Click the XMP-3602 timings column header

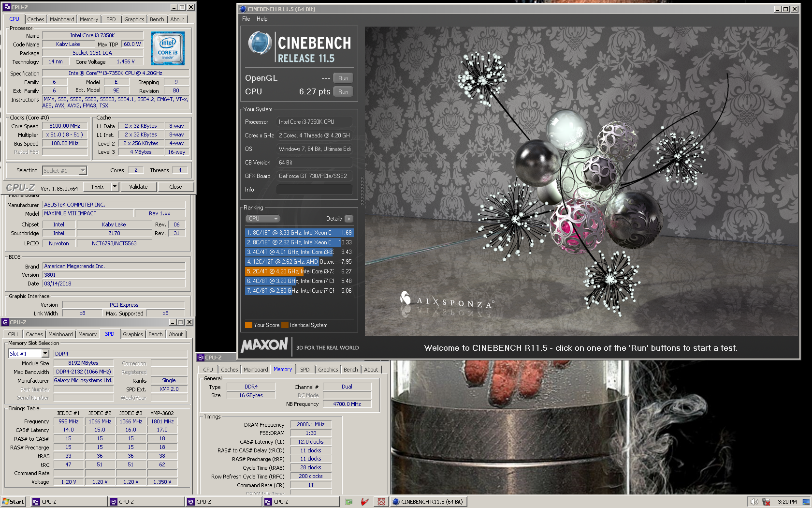tap(162, 413)
